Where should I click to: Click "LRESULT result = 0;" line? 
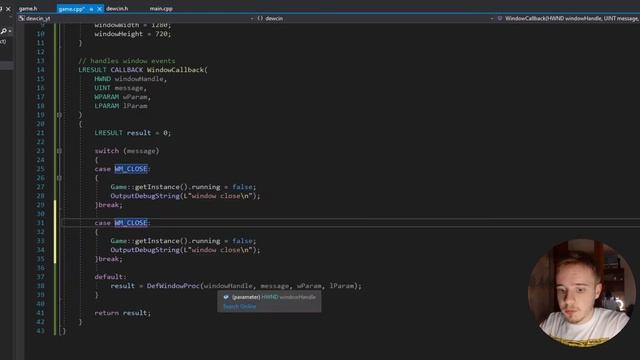pyautogui.click(x=133, y=133)
